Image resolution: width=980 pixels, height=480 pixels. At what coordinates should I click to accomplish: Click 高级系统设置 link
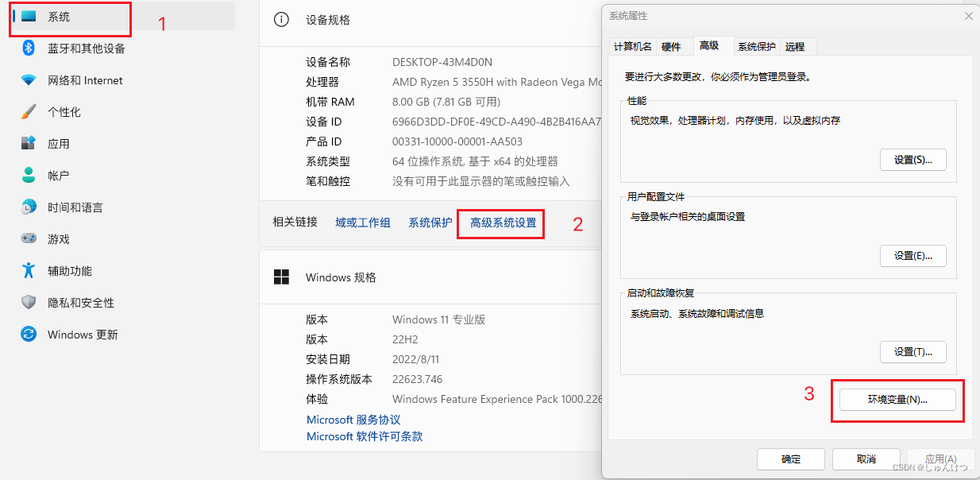pos(503,223)
